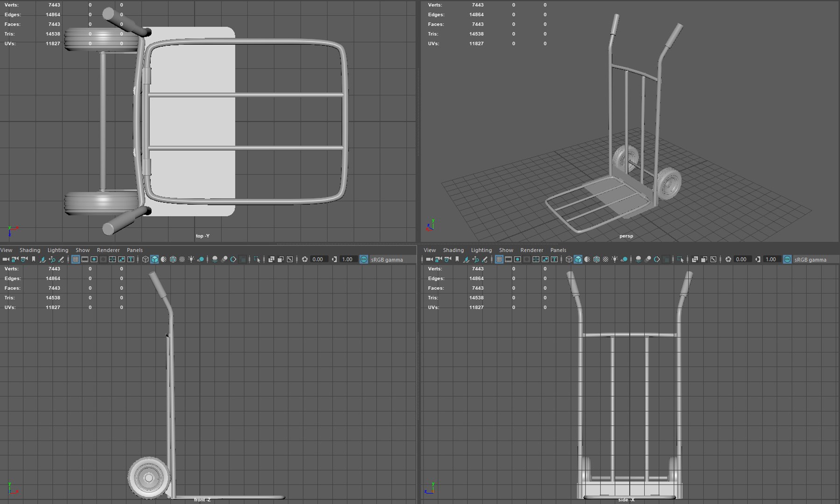This screenshot has width=840, height=504.
Task: Open the Panels menu in side panel
Action: (558, 250)
